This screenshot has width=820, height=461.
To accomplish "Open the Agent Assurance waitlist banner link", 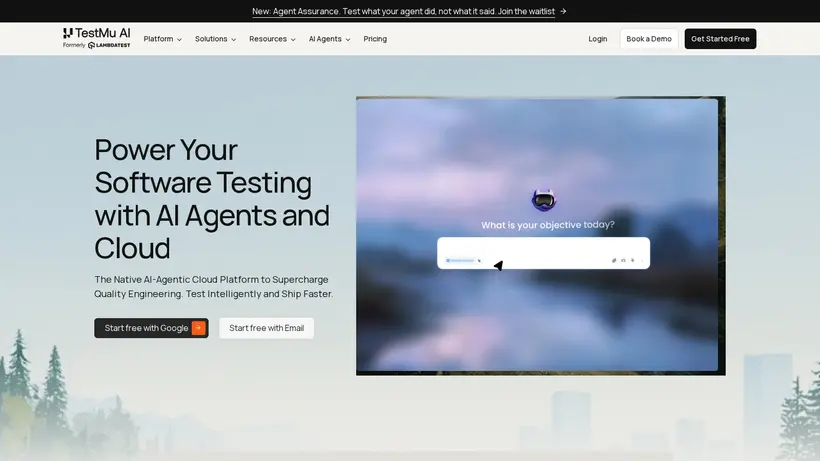I will coord(403,11).
